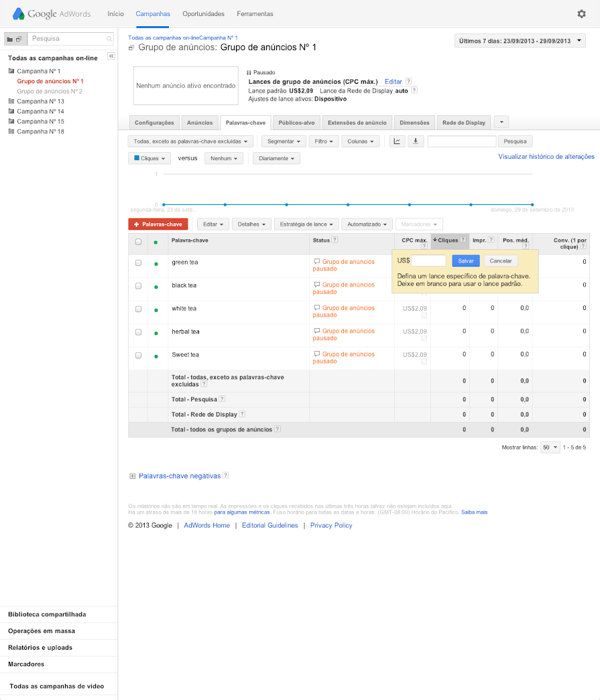
Task: Switch to the Públicos-alvo tab
Action: click(297, 123)
